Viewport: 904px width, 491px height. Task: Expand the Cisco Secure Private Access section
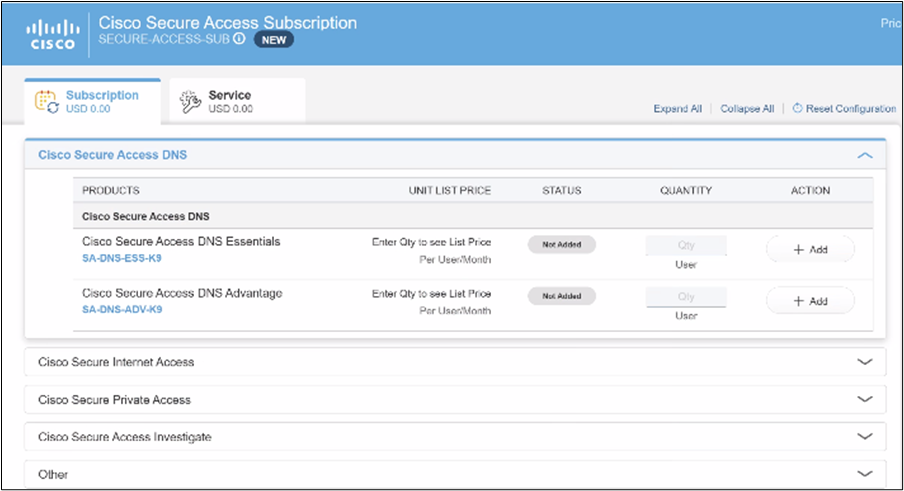865,399
